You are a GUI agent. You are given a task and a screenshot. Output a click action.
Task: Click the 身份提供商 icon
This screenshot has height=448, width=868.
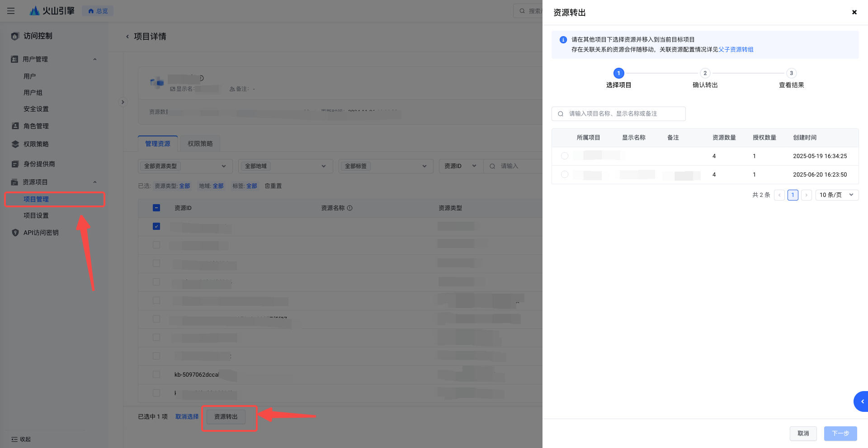tap(15, 164)
